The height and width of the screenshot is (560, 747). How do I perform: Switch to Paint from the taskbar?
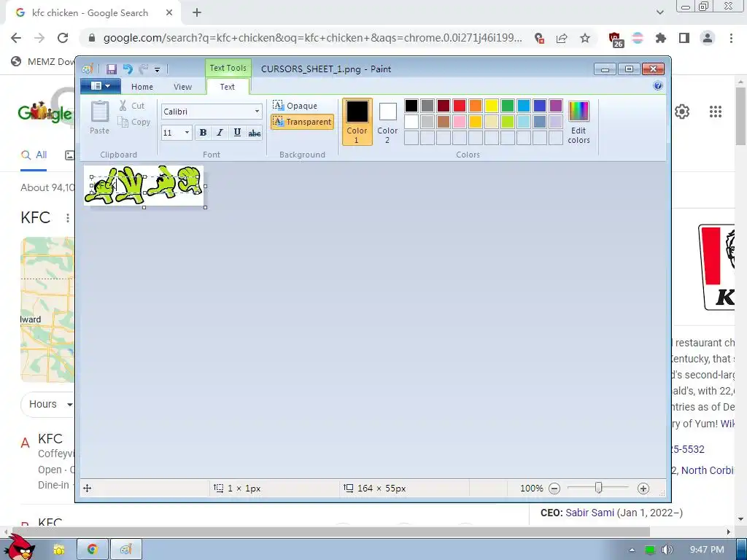click(125, 550)
